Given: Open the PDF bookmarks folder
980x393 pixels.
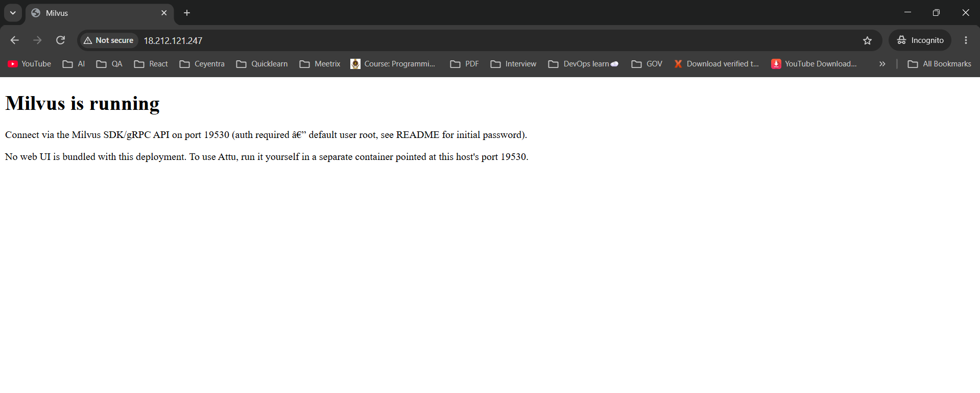Looking at the screenshot, I should (x=464, y=64).
